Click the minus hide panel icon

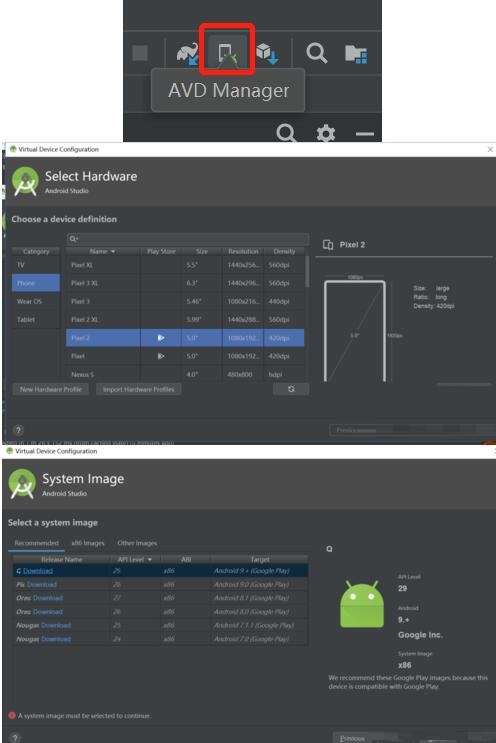(365, 134)
